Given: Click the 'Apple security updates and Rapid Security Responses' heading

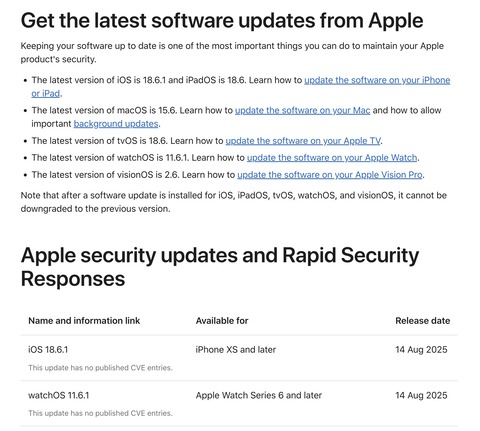Looking at the screenshot, I should 220,267.
